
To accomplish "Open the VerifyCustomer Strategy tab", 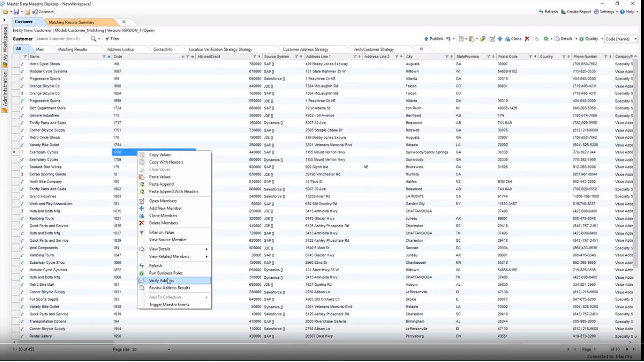I will point(374,49).
